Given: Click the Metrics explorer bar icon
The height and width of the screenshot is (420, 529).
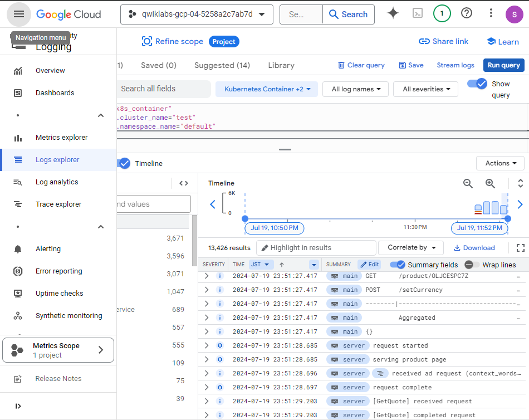Looking at the screenshot, I should 18,138.
